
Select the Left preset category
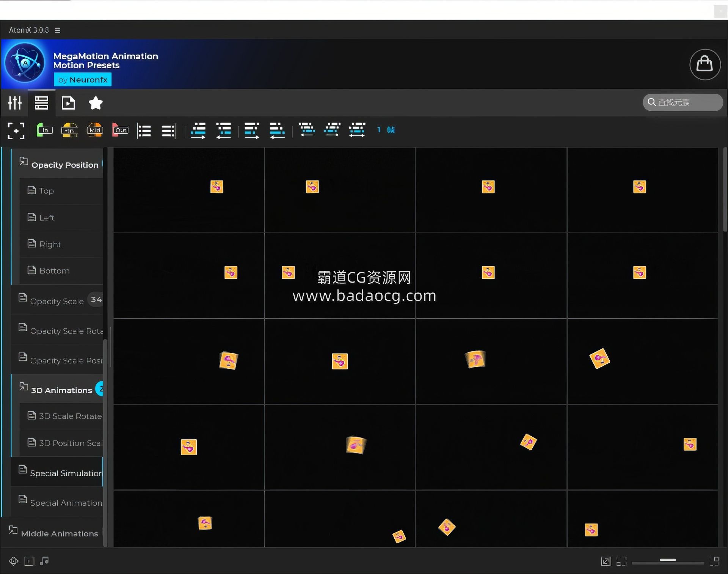tap(61, 218)
